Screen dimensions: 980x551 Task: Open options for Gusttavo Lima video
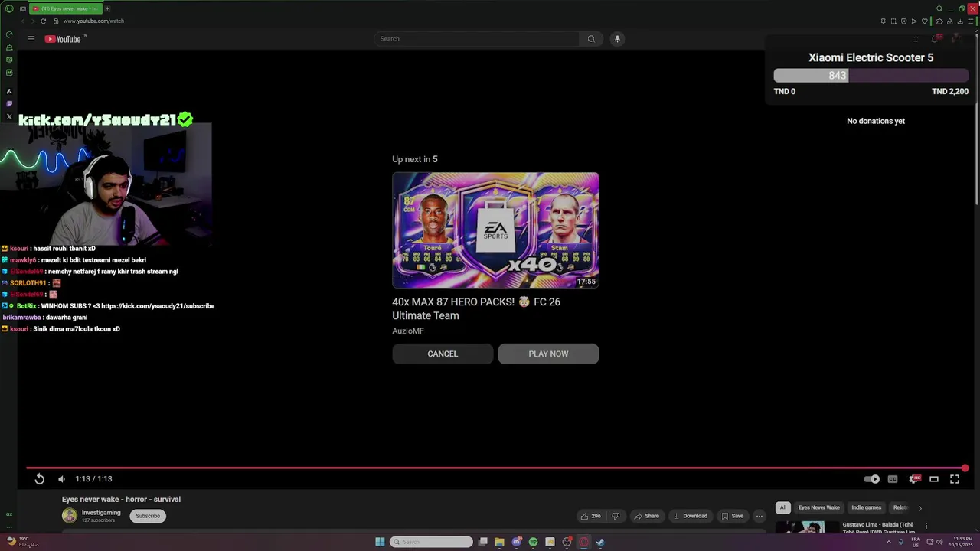926,527
